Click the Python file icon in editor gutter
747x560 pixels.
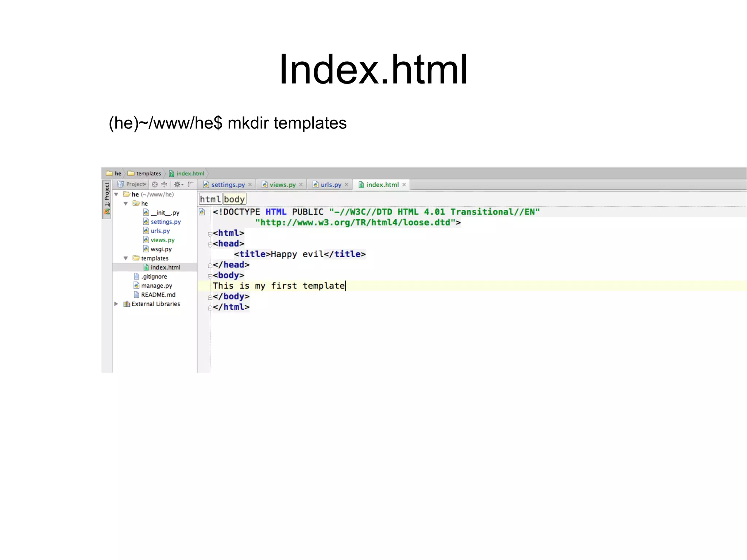[x=202, y=212]
